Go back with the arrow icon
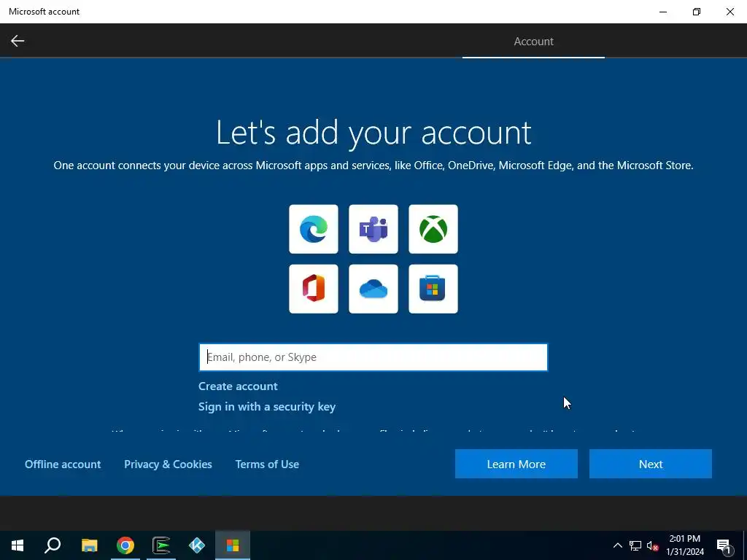 click(18, 41)
